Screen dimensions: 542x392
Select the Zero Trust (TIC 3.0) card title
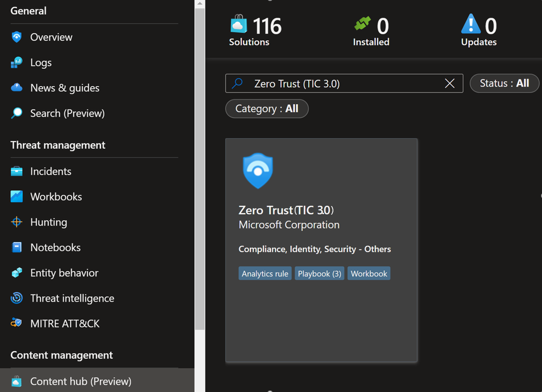tap(286, 210)
